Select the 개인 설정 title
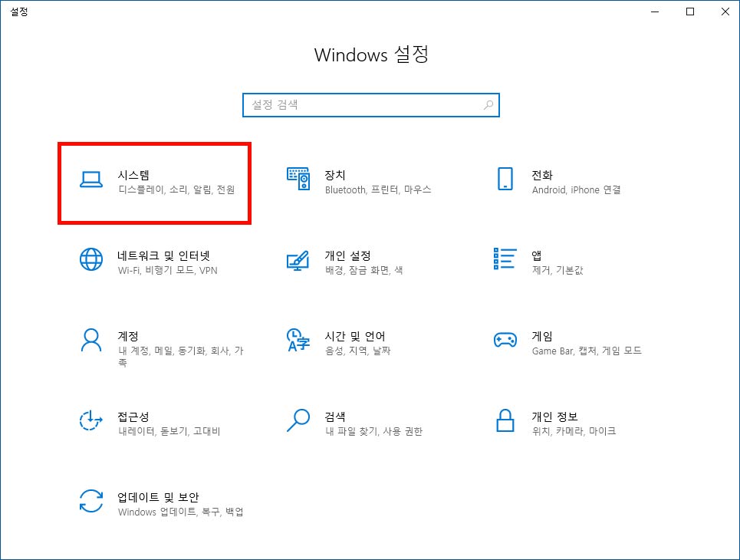Image resolution: width=740 pixels, height=560 pixels. click(347, 255)
